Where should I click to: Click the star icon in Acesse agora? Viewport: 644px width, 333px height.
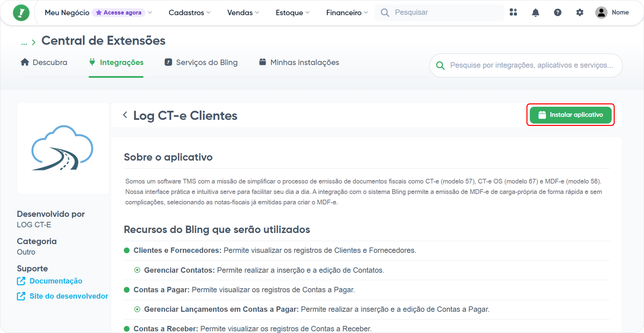click(x=99, y=12)
